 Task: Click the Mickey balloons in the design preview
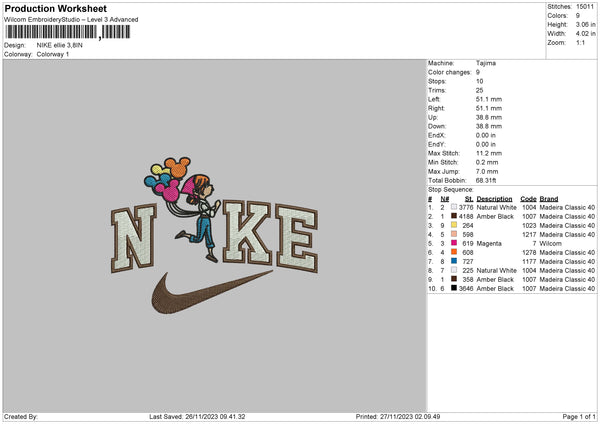167,178
